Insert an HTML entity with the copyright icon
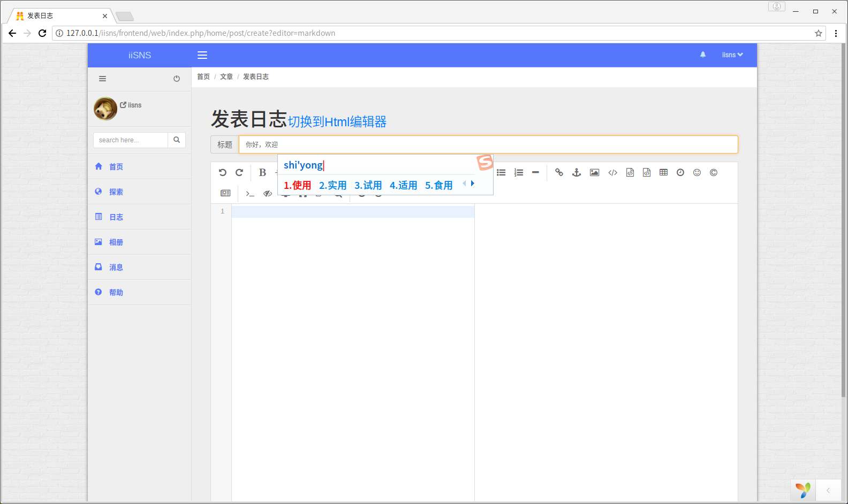Viewport: 848px width, 504px height. click(714, 172)
